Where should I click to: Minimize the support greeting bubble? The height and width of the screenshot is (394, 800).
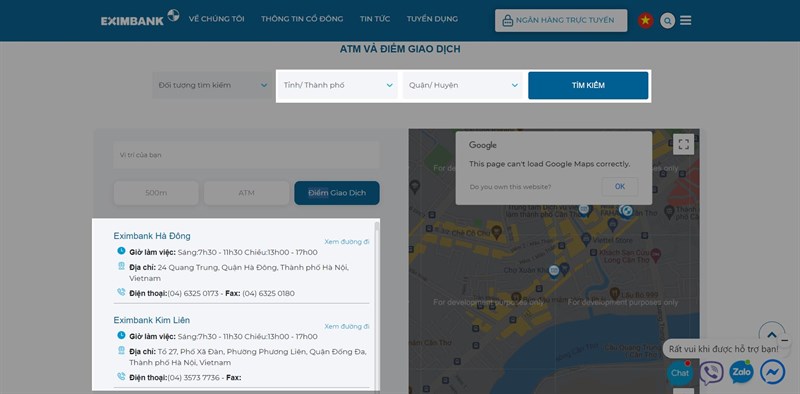[785, 340]
